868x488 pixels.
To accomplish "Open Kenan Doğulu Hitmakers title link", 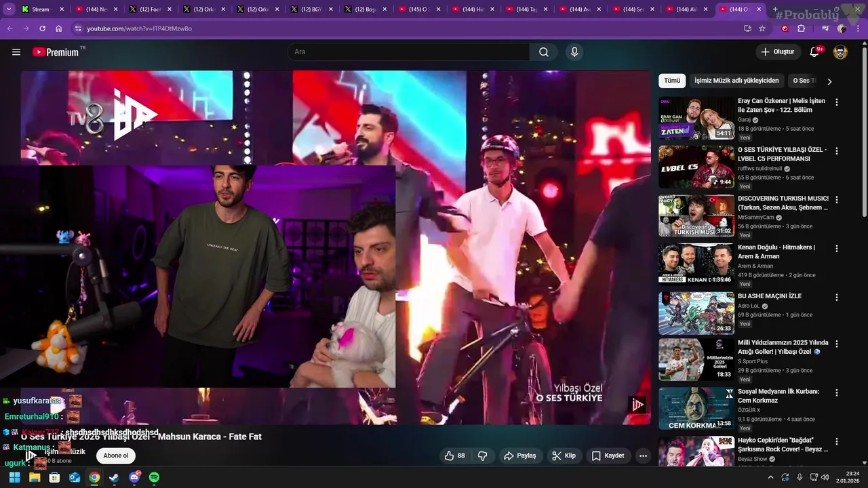I will point(776,251).
